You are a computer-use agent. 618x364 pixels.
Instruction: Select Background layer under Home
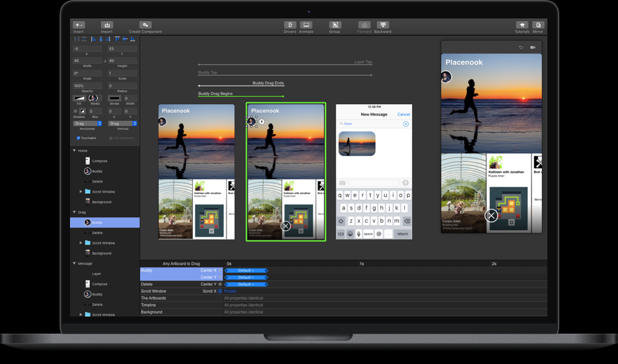105,202
